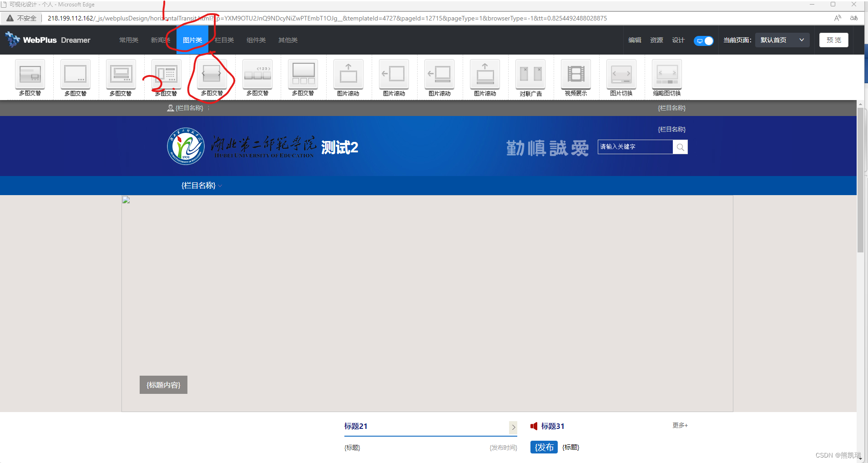
Task: Click the chevron arrow beside 标题21
Action: tap(513, 427)
